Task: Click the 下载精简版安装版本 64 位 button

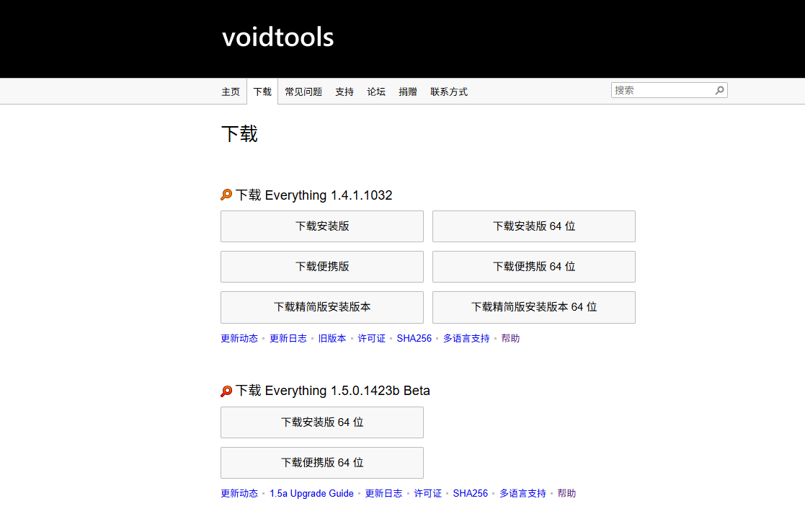Action: (534, 307)
